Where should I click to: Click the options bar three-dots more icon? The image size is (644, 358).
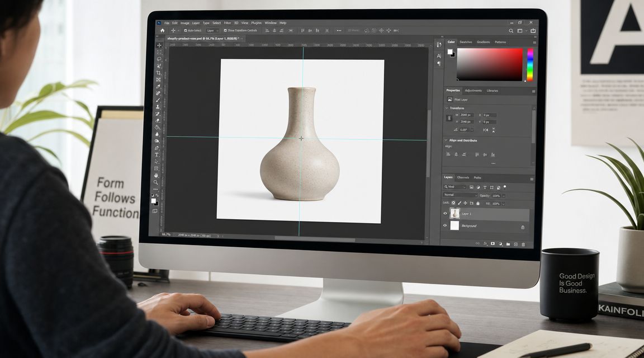pos(339,30)
